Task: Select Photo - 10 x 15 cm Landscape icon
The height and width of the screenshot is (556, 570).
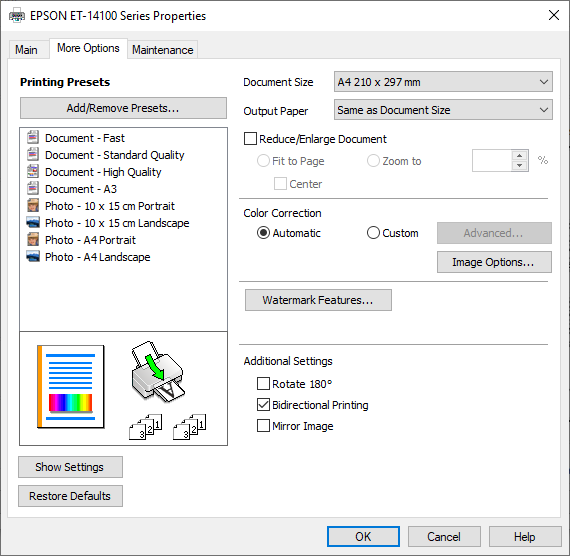Action: click(x=33, y=222)
